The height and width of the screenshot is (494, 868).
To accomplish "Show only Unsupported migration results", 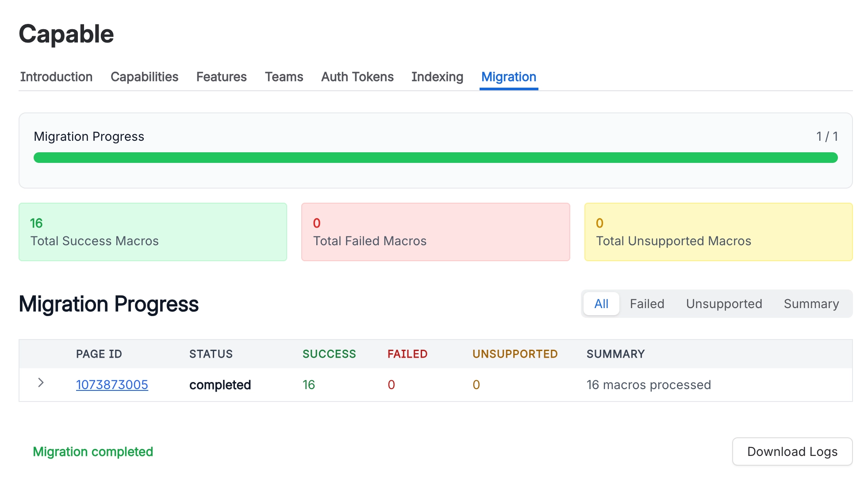I will (x=724, y=304).
